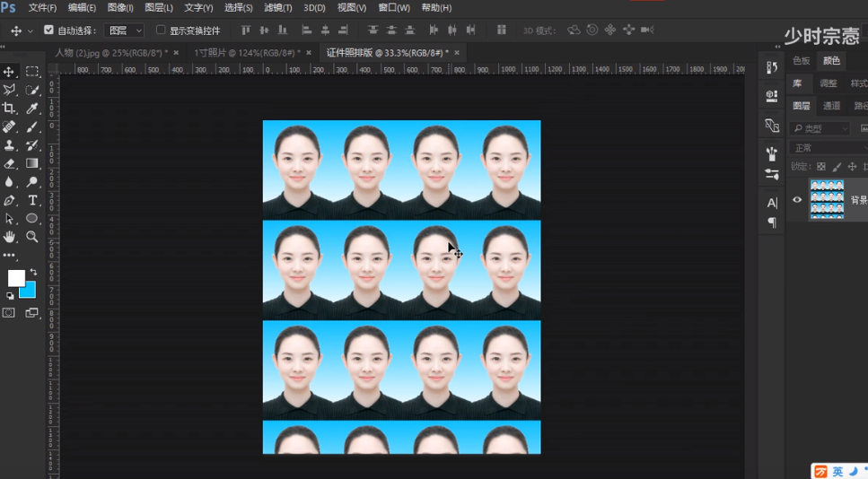Select the Clone Stamp tool
The height and width of the screenshot is (479, 868).
(x=9, y=145)
